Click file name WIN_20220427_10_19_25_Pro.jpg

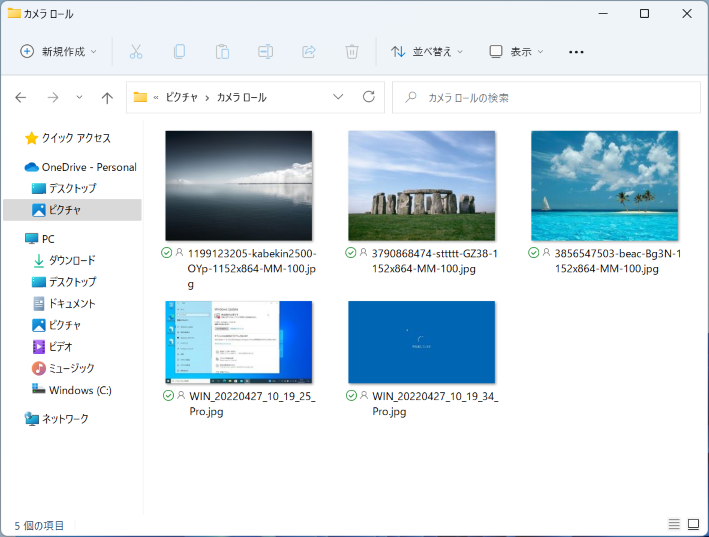pos(252,404)
